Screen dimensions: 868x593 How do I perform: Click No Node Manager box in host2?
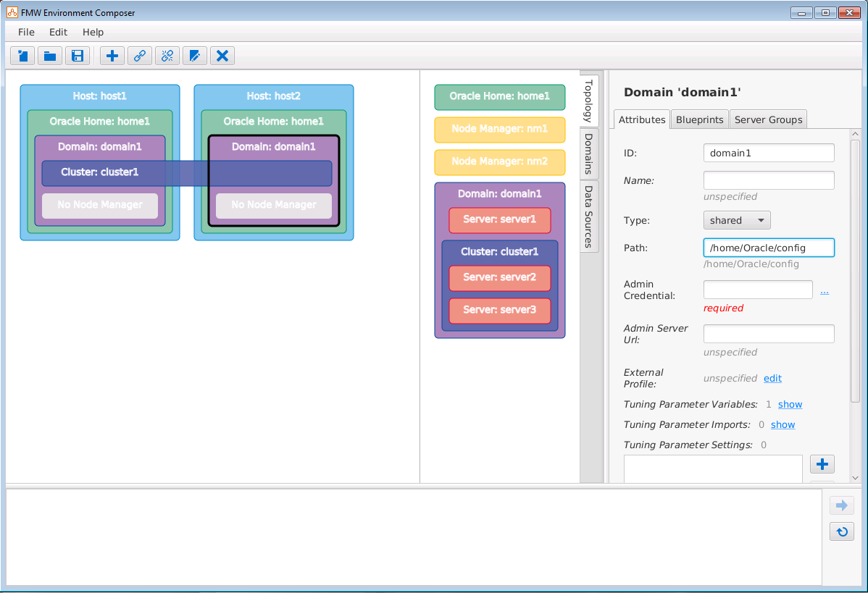274,205
